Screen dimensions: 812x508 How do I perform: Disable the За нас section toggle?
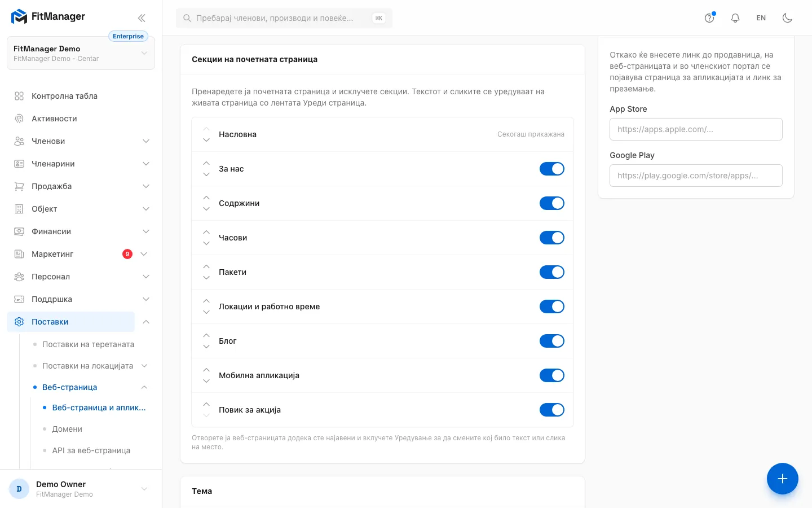(x=552, y=169)
